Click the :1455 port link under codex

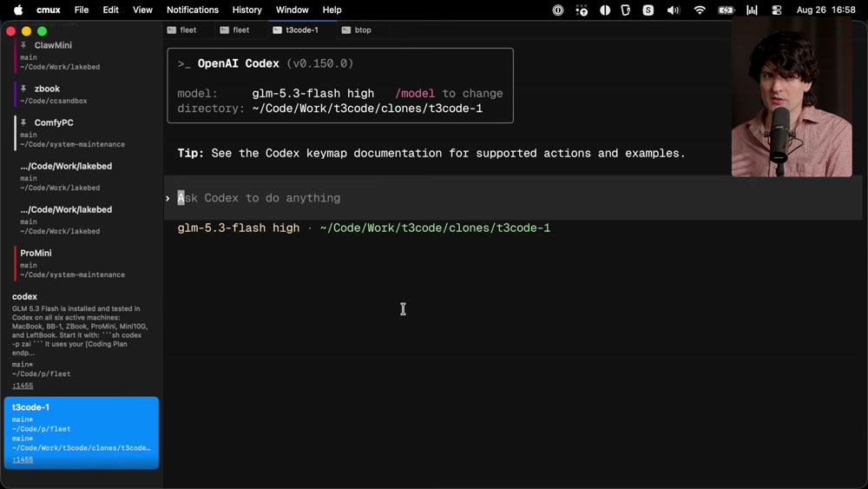point(23,386)
